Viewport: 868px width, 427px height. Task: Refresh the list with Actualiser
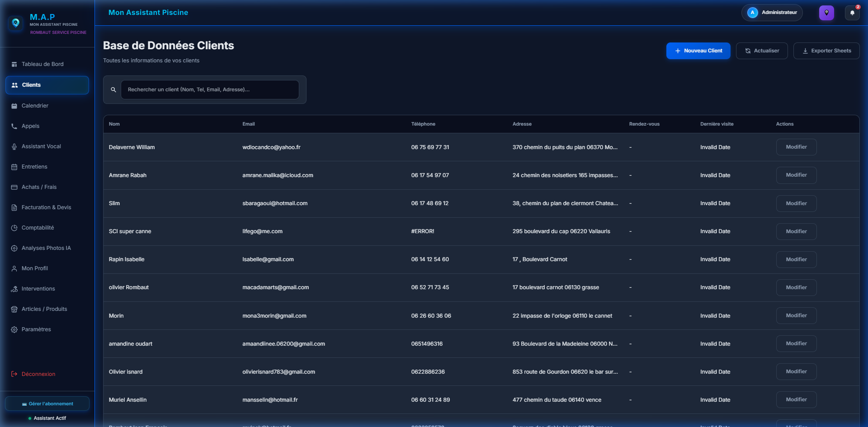(x=761, y=51)
